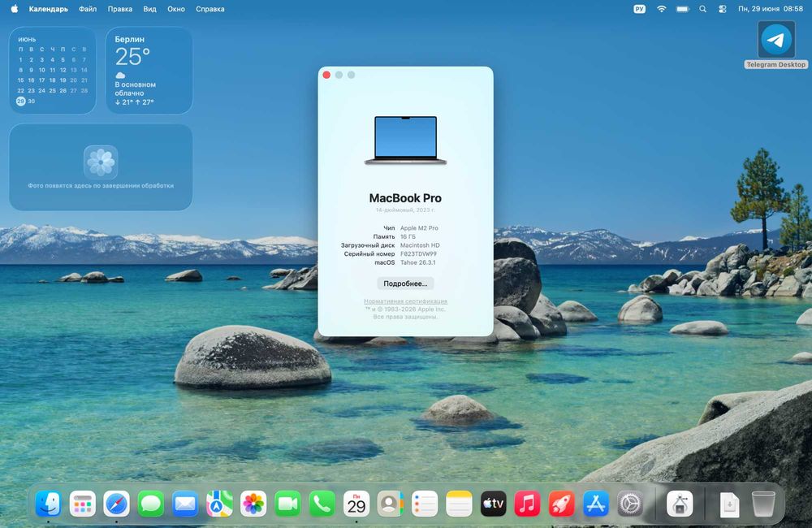The height and width of the screenshot is (528, 812).
Task: Launch the red rocket app in Dock
Action: pos(561,503)
